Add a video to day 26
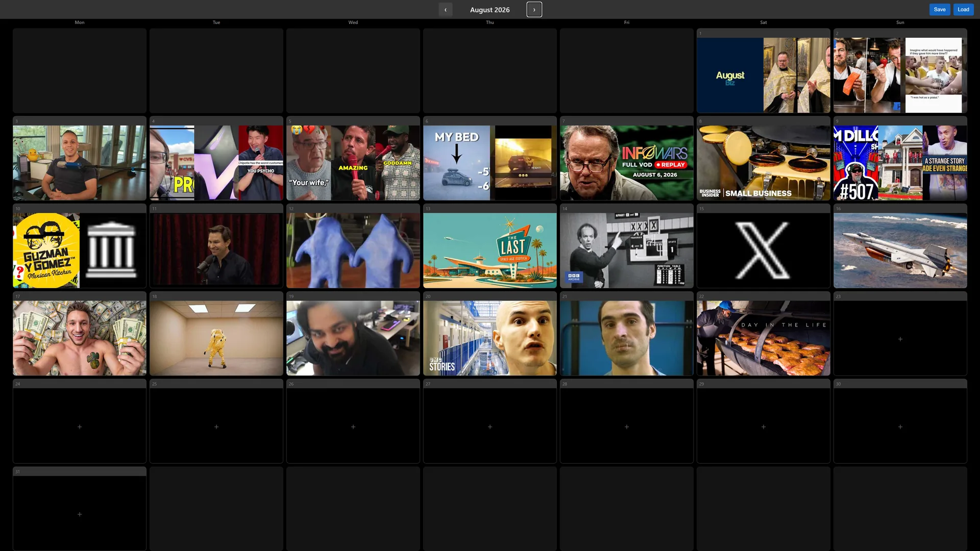Viewport: 980px width, 551px height. pos(353,427)
